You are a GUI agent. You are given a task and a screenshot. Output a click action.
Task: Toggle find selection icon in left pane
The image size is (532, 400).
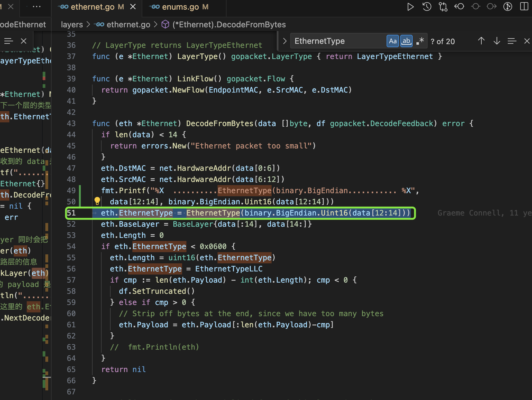click(x=8, y=41)
